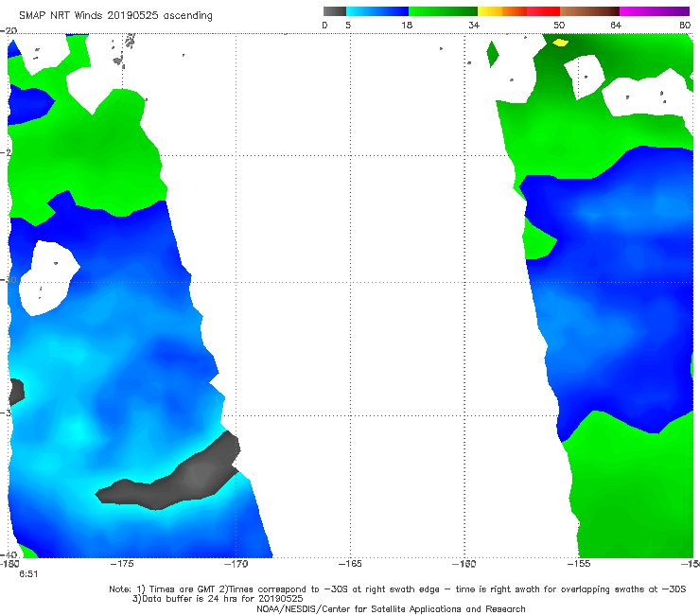Viewport: 700px width, 615px height.
Task: Click the "6:51" swath time label
Action: tap(28, 574)
